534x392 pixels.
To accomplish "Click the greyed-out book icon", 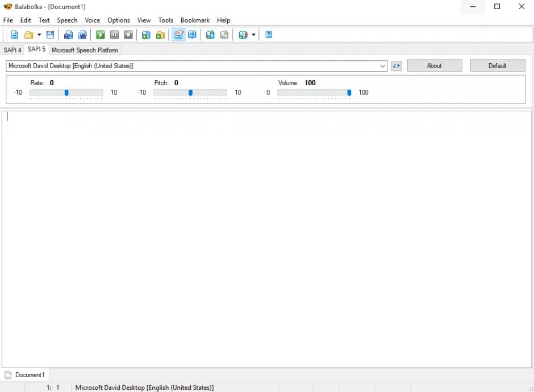I will 224,35.
